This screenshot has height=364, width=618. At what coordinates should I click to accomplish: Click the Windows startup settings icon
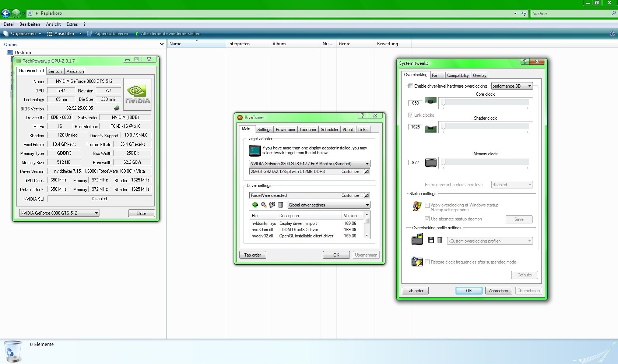tap(417, 206)
